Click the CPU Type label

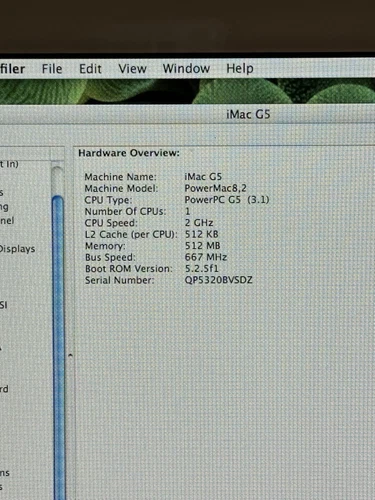tap(108, 200)
